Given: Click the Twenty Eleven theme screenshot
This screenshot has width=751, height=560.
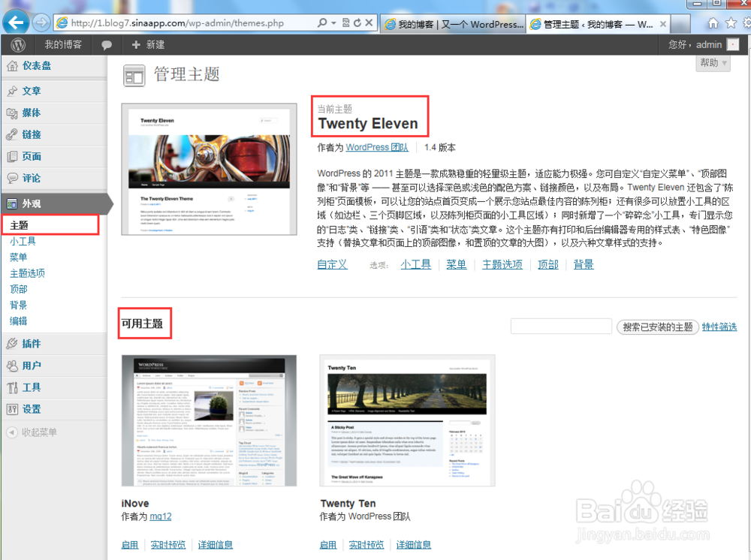Looking at the screenshot, I should pos(210,169).
